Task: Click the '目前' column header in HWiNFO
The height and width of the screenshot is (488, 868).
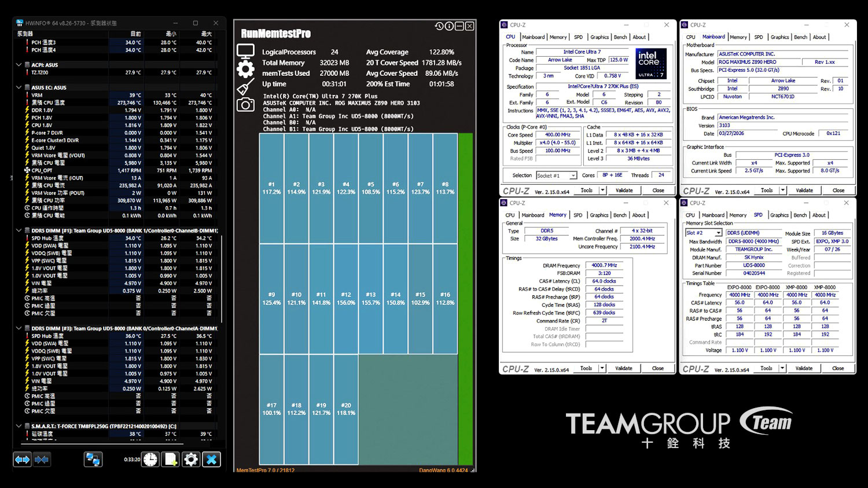Action: tap(135, 34)
